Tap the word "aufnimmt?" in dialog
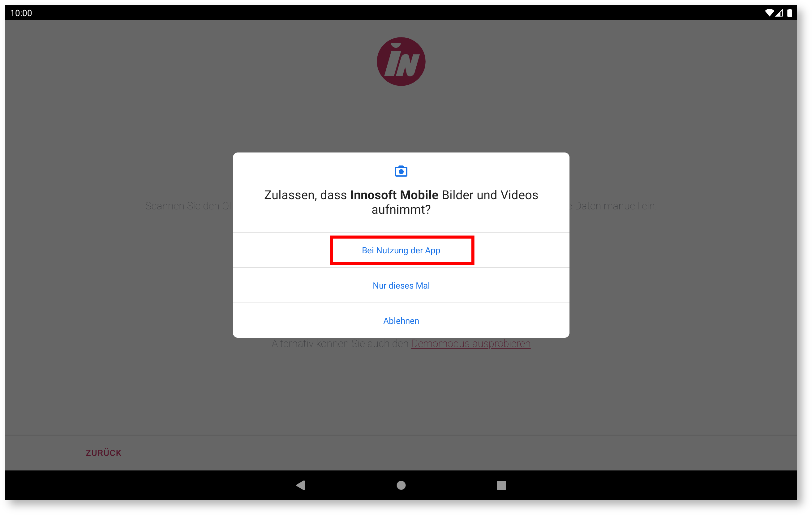 pyautogui.click(x=401, y=210)
